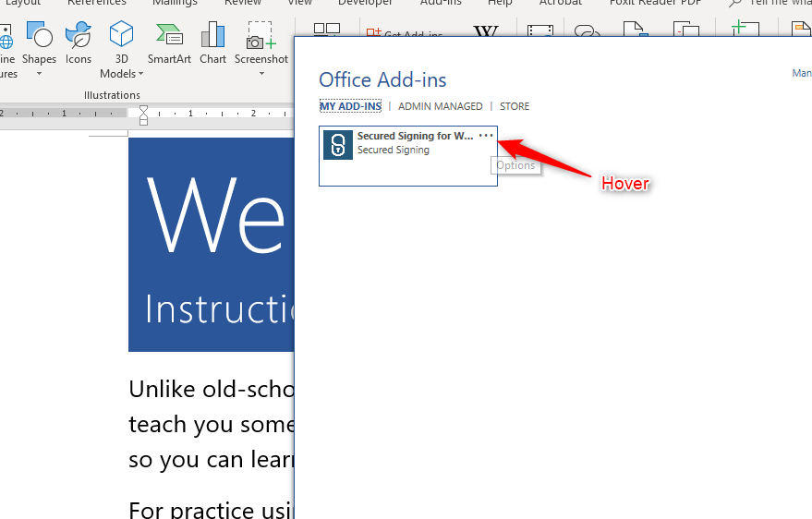The height and width of the screenshot is (519, 812).
Task: Open the Mailings ribbon tab
Action: tap(175, 3)
